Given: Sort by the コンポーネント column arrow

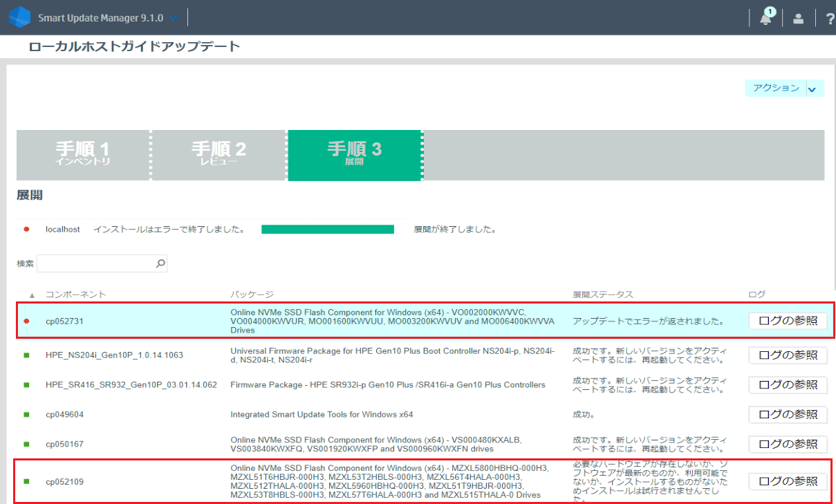Looking at the screenshot, I should pyautogui.click(x=32, y=295).
